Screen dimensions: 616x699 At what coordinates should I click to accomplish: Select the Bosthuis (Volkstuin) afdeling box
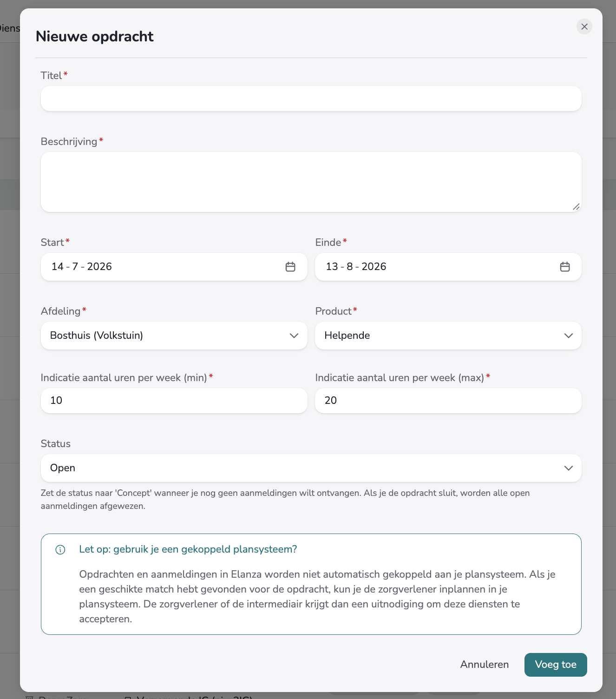pos(174,336)
